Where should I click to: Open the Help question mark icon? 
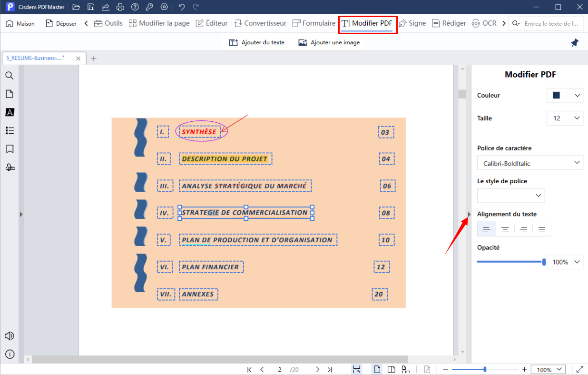[135, 7]
